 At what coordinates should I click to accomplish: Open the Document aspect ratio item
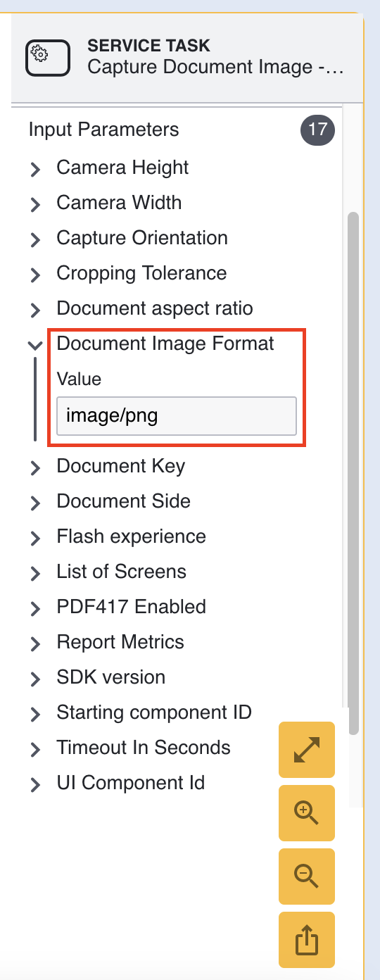point(155,308)
